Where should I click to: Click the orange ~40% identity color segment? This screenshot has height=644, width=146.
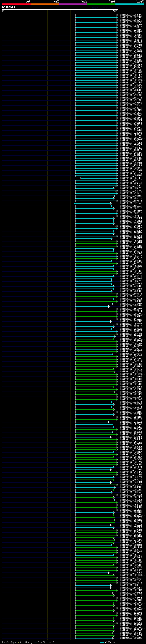45,4
